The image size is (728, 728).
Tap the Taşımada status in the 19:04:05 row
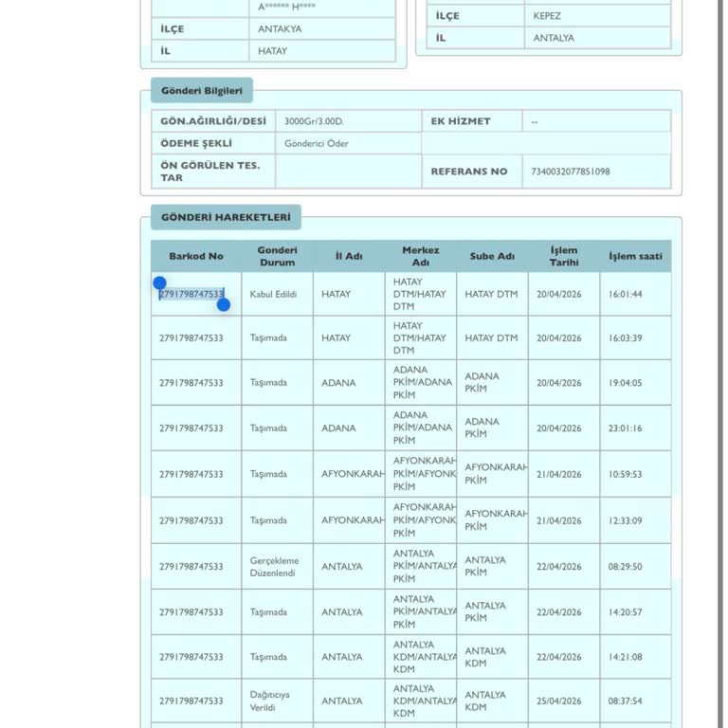click(268, 383)
